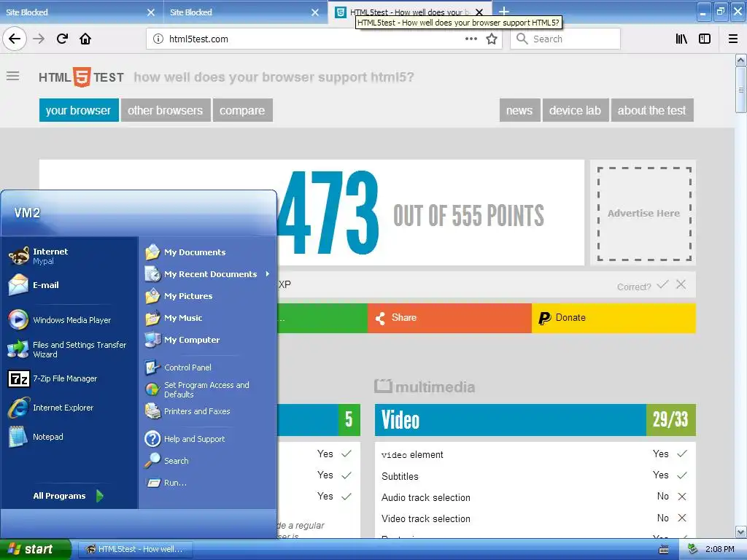Click the browser Back arrow button

coord(15,39)
